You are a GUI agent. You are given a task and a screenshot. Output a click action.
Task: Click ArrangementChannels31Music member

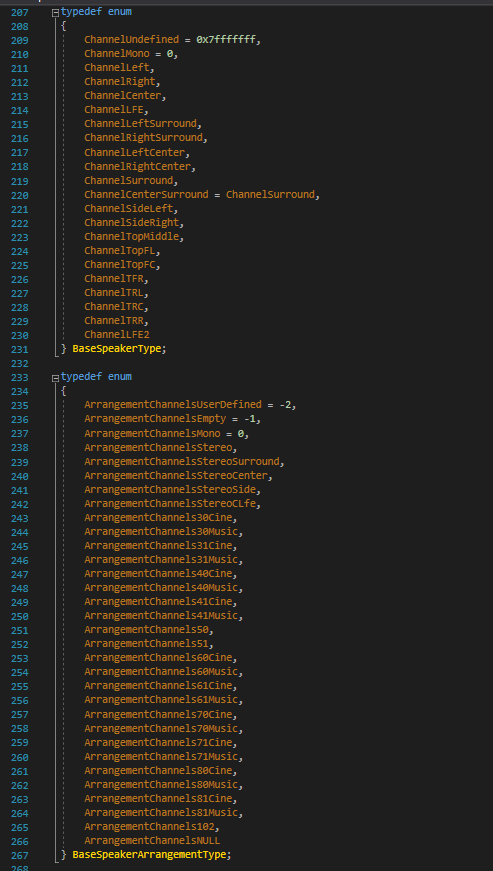pyautogui.click(x=161, y=560)
